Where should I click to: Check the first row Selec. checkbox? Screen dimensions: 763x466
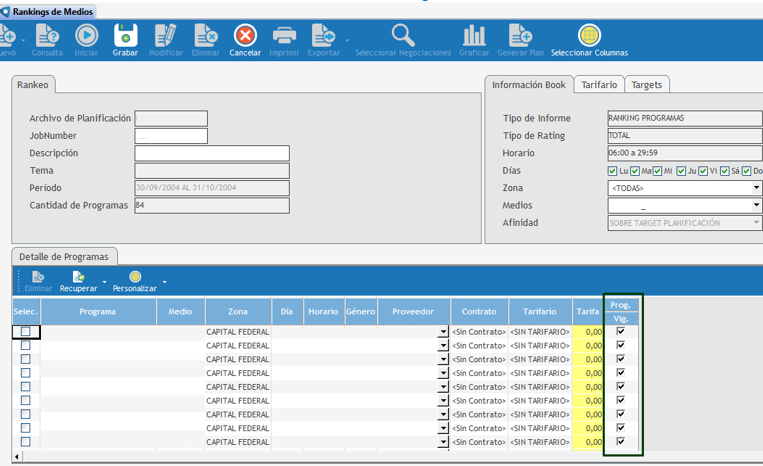click(26, 332)
